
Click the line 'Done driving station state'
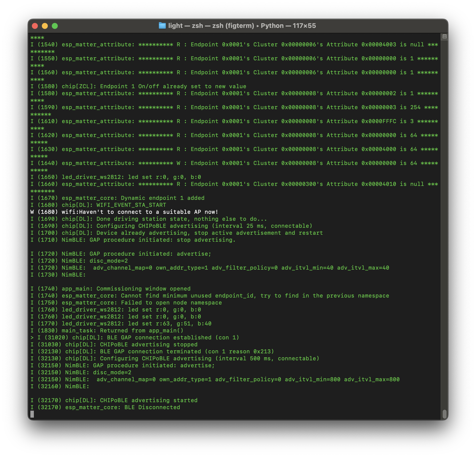[x=148, y=219]
